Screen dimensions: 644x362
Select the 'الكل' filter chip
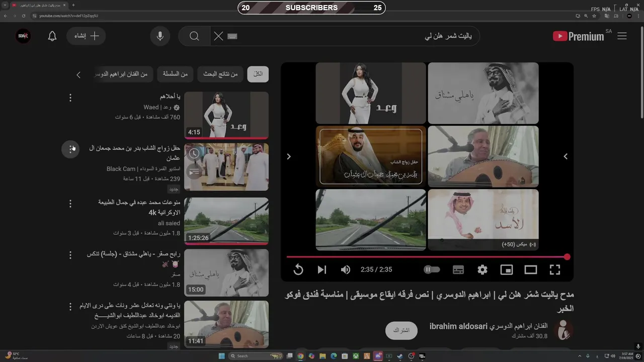click(x=258, y=74)
